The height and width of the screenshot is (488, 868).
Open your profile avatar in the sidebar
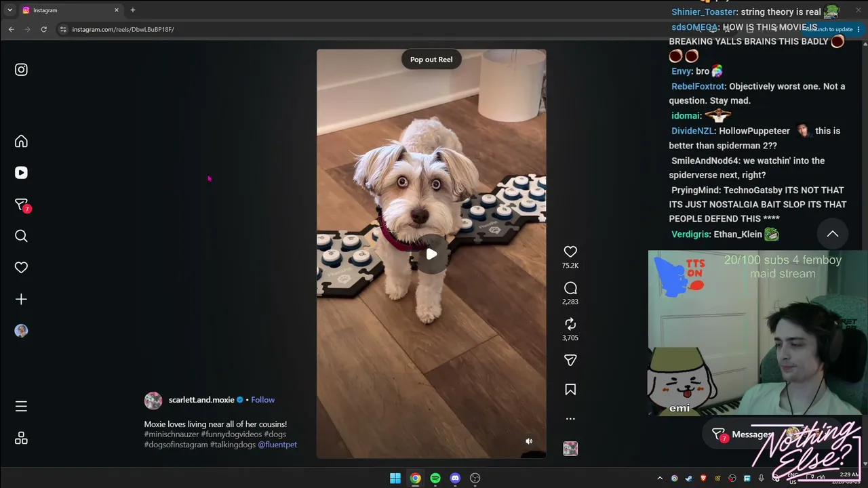21,331
